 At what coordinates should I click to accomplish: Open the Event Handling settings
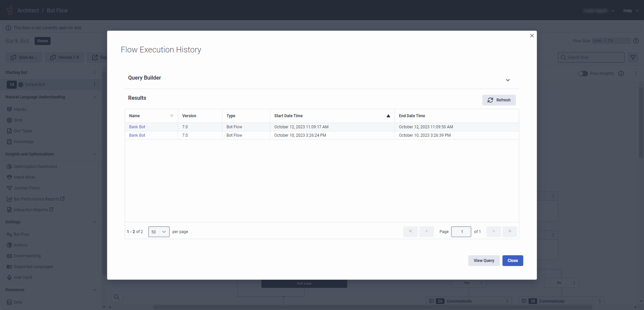coord(27,256)
